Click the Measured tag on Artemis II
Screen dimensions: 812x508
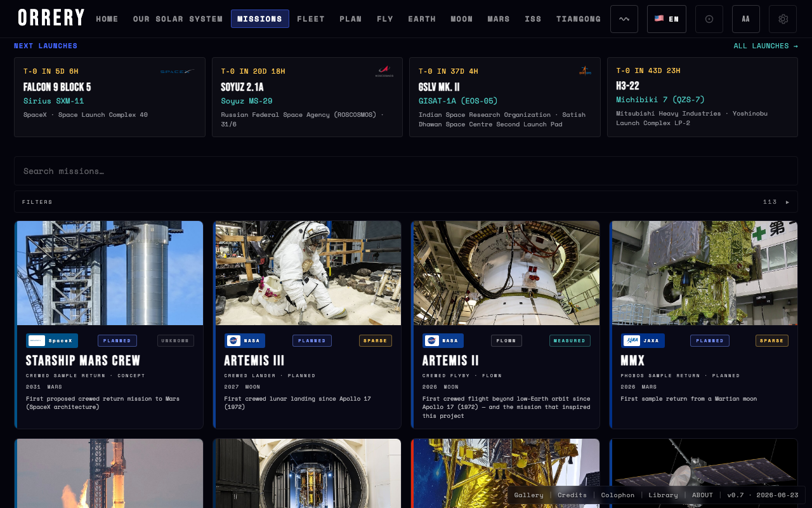tap(570, 341)
